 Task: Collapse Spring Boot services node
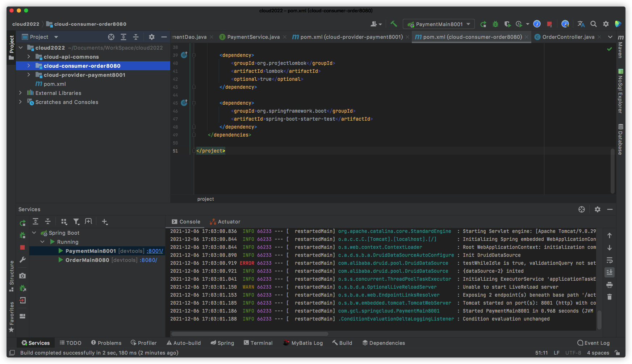[x=34, y=233]
